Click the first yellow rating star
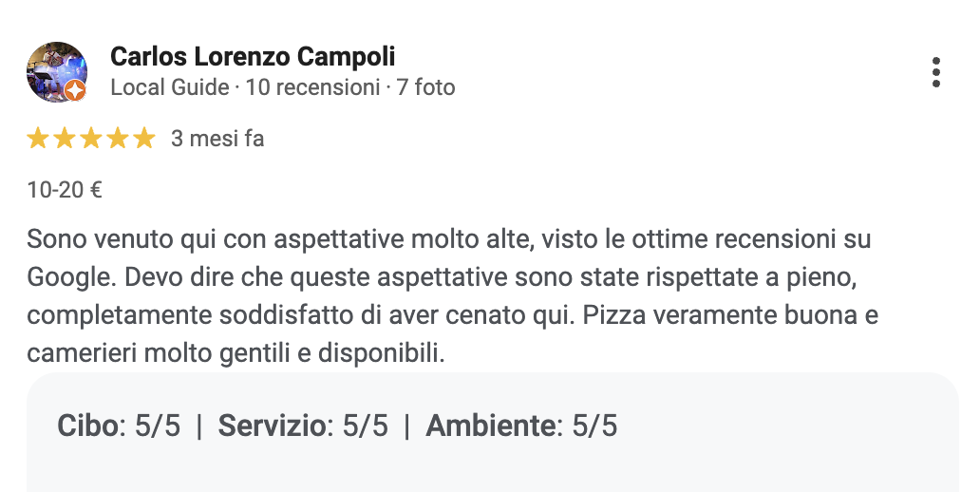 pyautogui.click(x=38, y=139)
